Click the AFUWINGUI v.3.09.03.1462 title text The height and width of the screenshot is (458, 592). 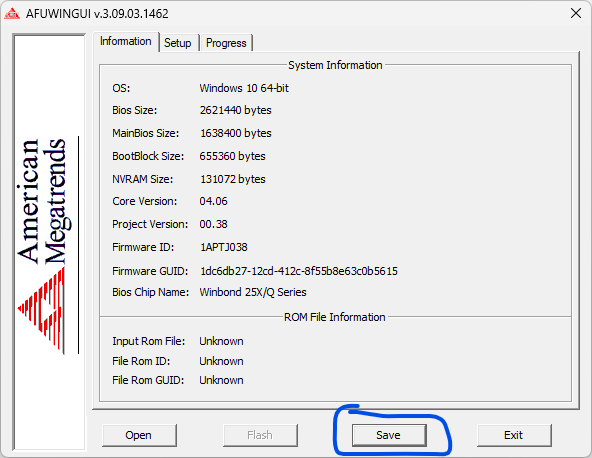click(x=97, y=14)
